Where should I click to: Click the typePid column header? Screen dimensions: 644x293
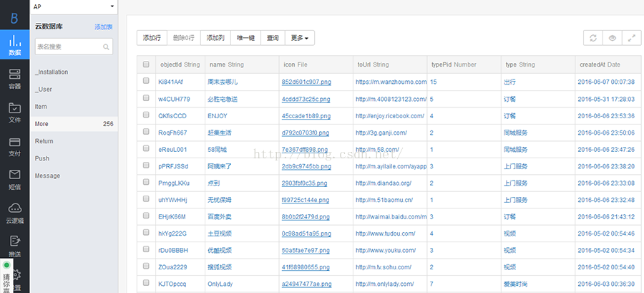(464, 64)
